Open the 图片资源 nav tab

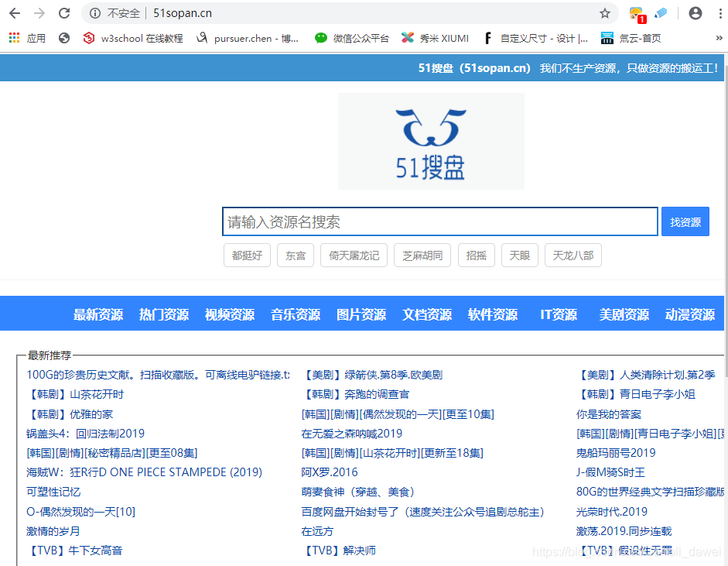[361, 314]
